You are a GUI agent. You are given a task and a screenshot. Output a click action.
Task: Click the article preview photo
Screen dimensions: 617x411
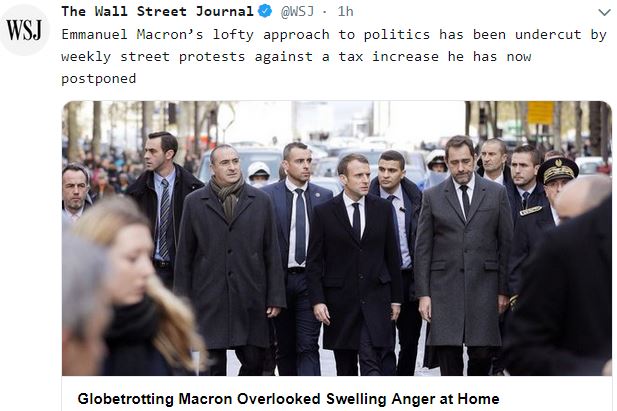click(337, 239)
